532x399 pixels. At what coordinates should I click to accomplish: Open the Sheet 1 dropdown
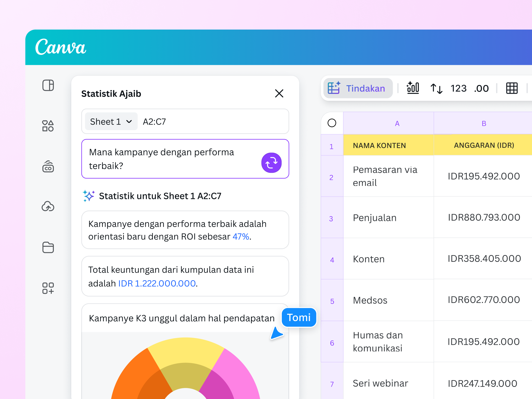pyautogui.click(x=111, y=121)
